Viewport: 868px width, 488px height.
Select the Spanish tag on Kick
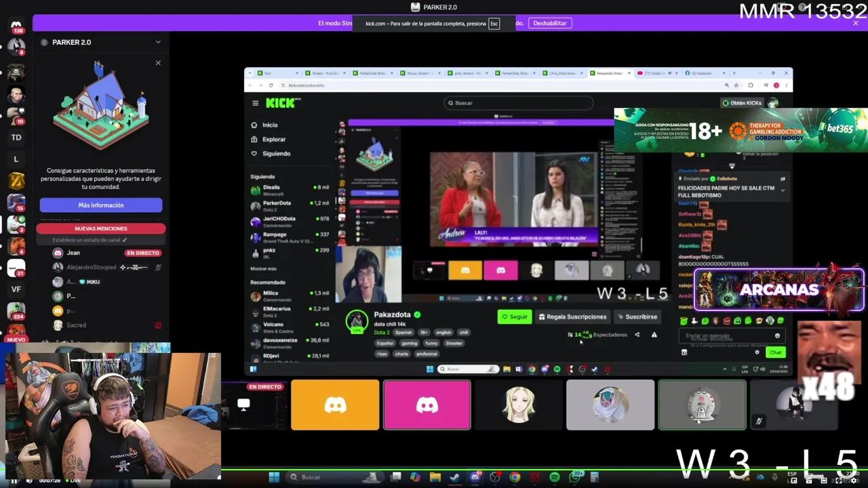pyautogui.click(x=403, y=333)
